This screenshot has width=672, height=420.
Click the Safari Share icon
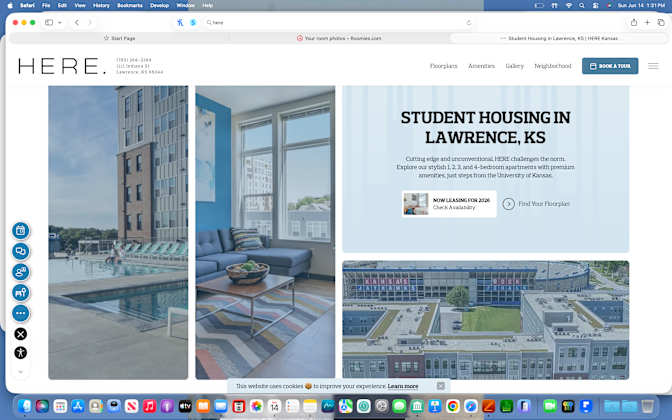(634, 22)
